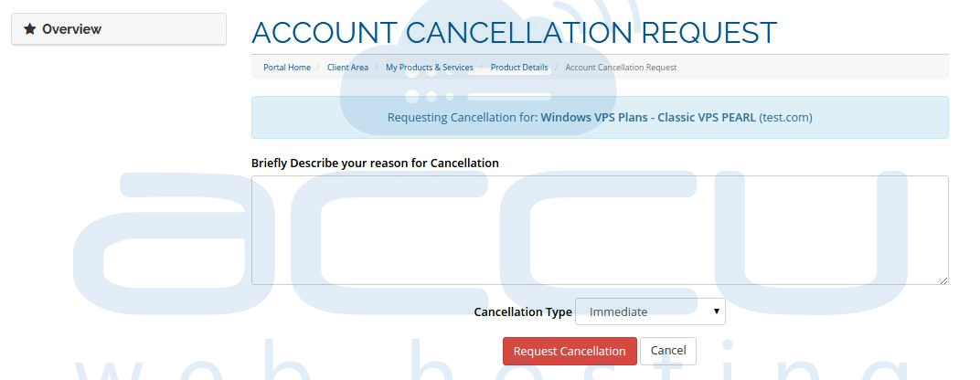Open the Overview sidebar panel

point(119,28)
